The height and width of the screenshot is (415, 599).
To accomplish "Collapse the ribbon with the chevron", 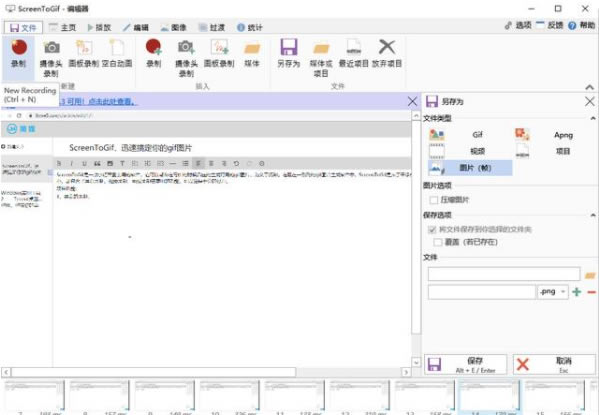I will tap(589, 88).
